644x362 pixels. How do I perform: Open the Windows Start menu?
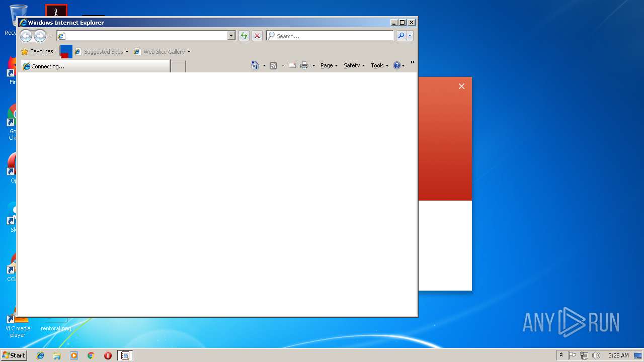click(14, 355)
